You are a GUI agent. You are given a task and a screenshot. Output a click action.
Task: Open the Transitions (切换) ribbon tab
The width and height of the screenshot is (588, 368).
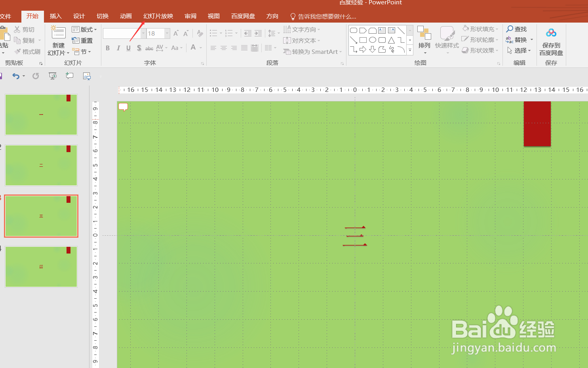(102, 16)
